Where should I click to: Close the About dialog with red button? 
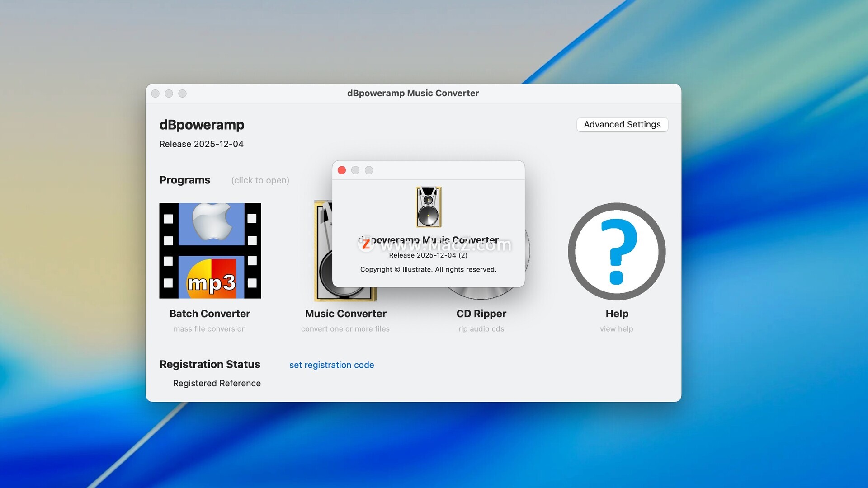pos(342,170)
